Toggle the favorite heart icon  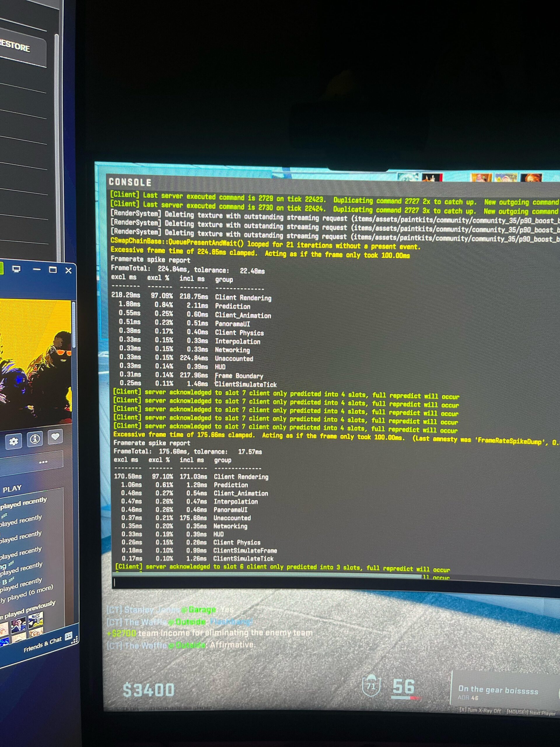click(55, 437)
